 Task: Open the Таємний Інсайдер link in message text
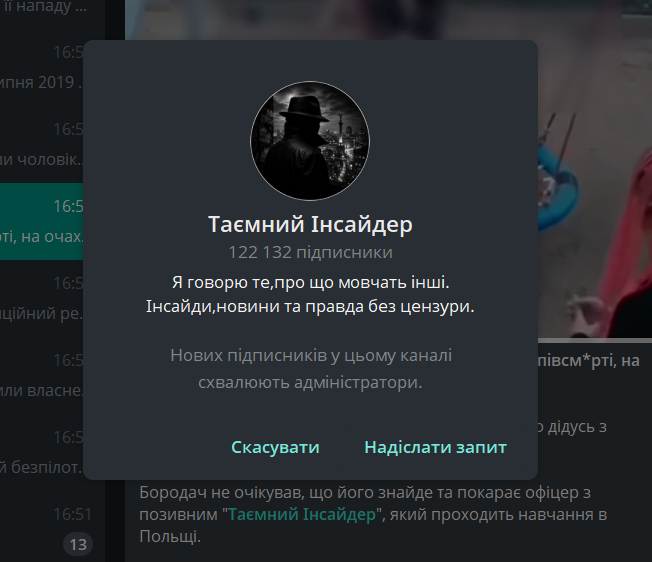pos(302,515)
